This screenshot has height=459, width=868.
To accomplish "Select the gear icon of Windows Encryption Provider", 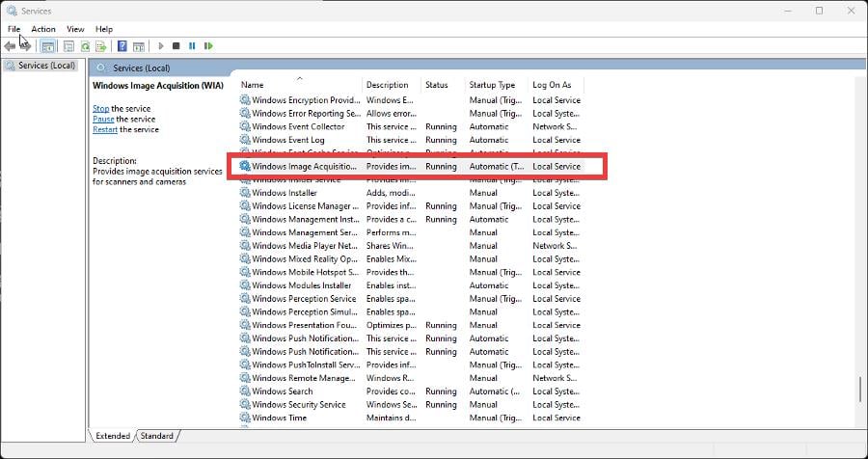I will pyautogui.click(x=245, y=100).
